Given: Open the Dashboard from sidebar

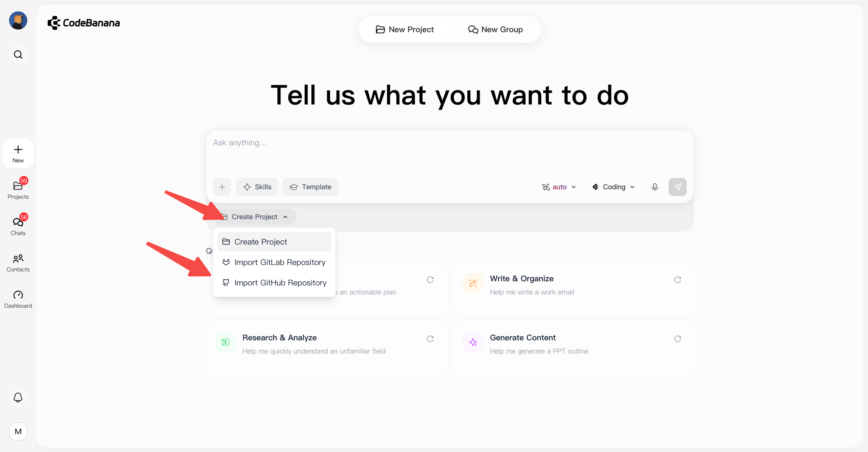Looking at the screenshot, I should [x=18, y=299].
